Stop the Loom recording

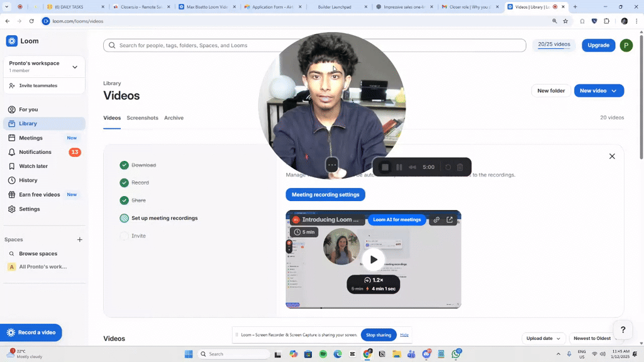(385, 167)
